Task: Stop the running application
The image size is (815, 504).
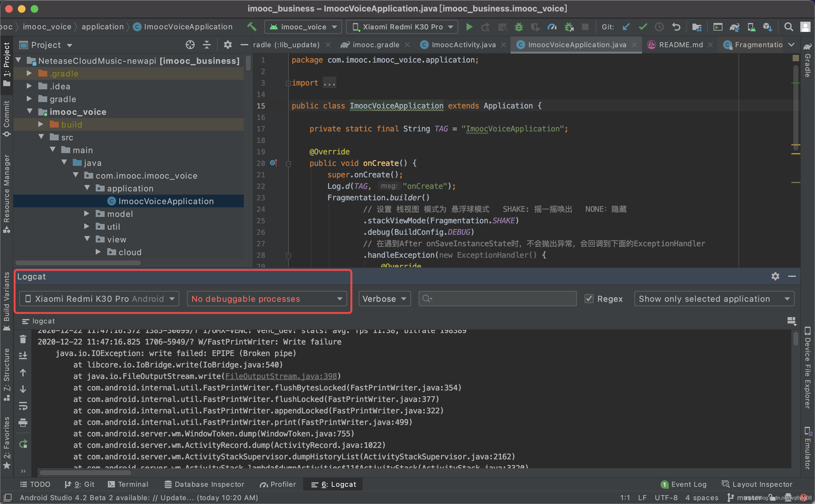Action: 585,27
